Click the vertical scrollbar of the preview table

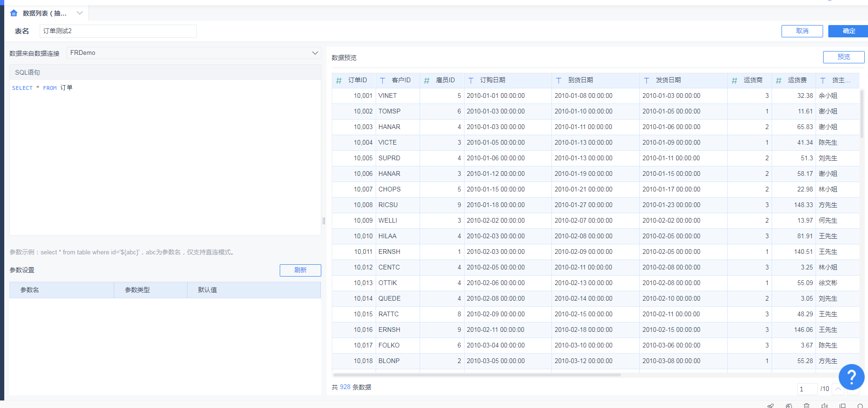pos(862,113)
